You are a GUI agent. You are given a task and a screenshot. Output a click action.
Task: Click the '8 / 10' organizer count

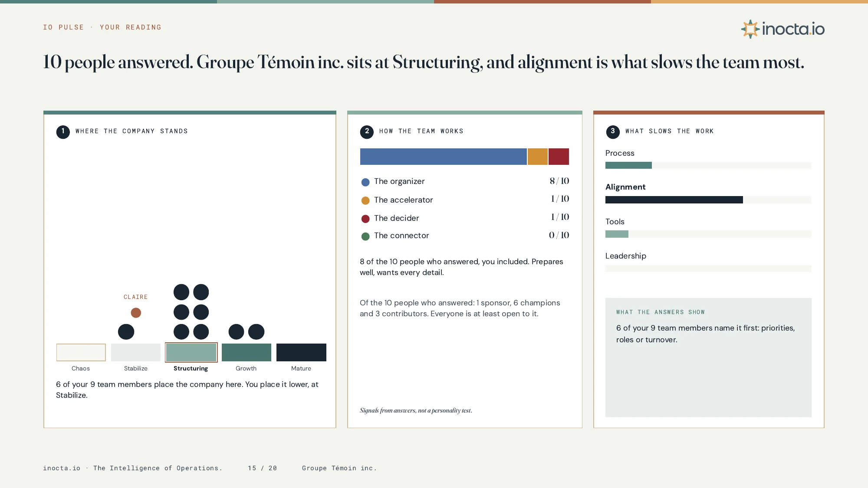pyautogui.click(x=559, y=181)
